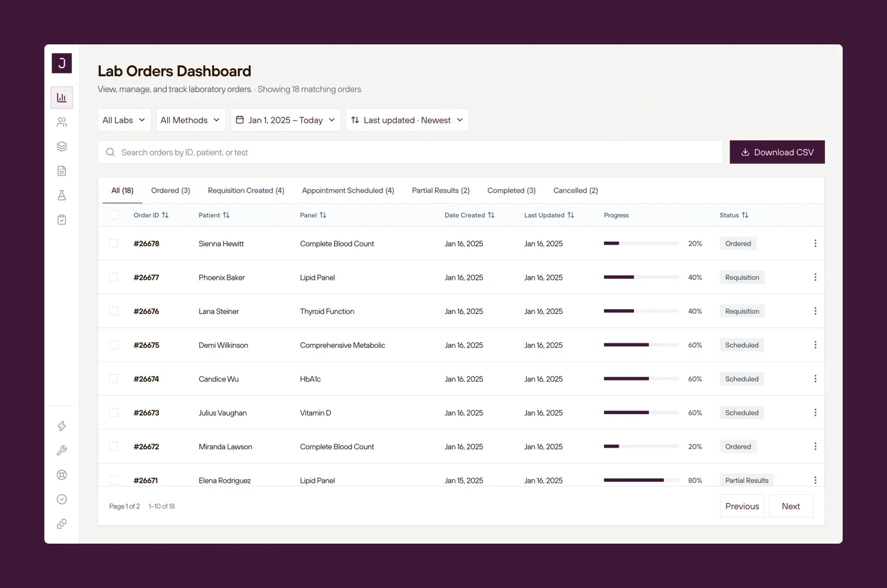Open the patients (people) sidebar icon

[62, 122]
